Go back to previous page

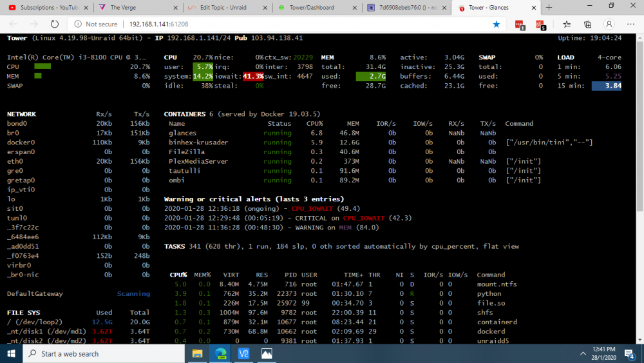[x=13, y=25]
